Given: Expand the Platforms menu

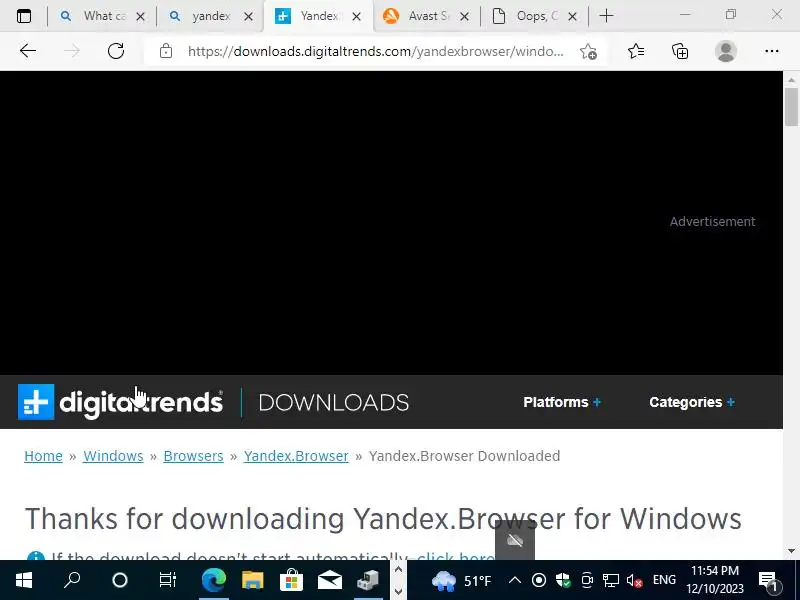Looking at the screenshot, I should pyautogui.click(x=562, y=402).
